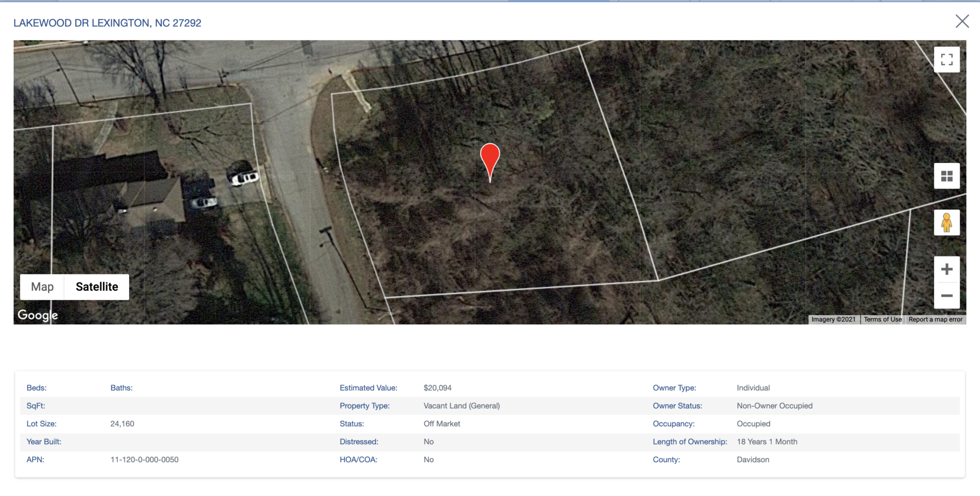Zoom in on the map
The height and width of the screenshot is (496, 980).
point(947,270)
